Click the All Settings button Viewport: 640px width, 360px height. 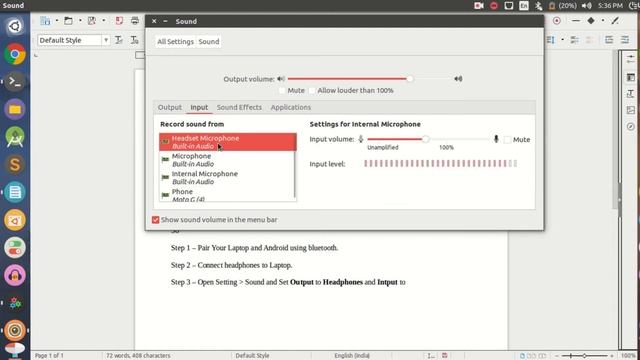(x=176, y=42)
